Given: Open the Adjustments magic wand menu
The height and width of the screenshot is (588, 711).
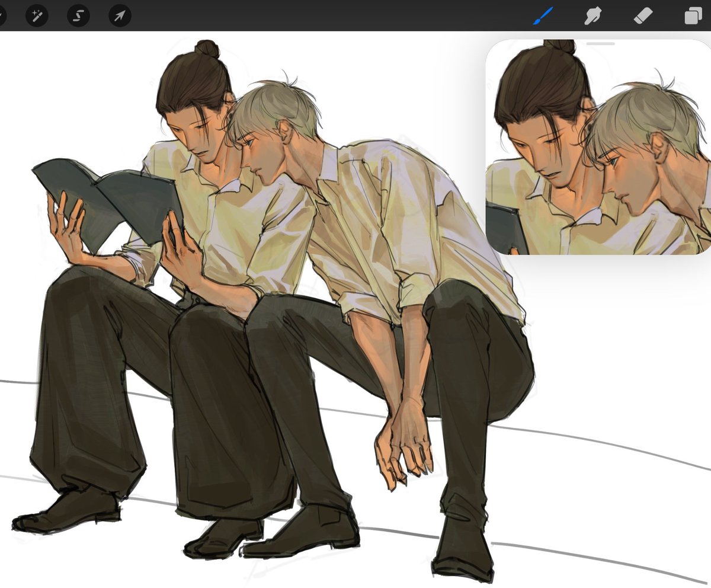Looking at the screenshot, I should (37, 15).
